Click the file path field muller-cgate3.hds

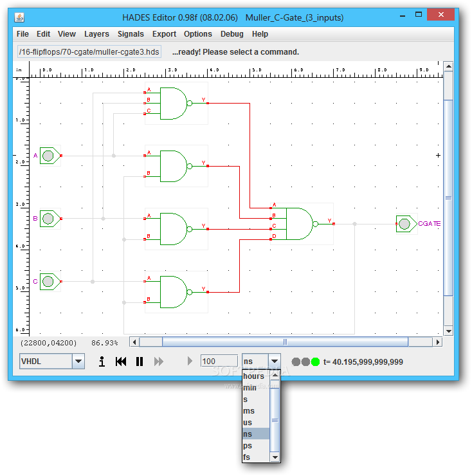pos(89,52)
